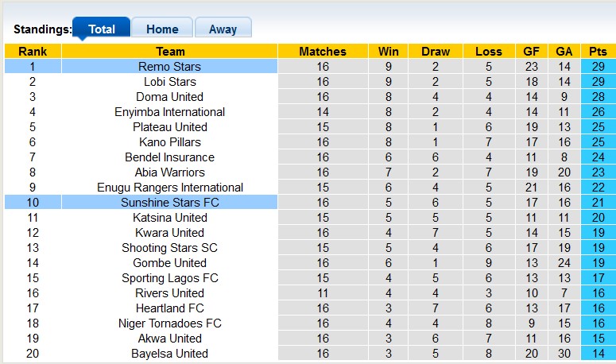Open Lobi Stars team page

point(169,82)
